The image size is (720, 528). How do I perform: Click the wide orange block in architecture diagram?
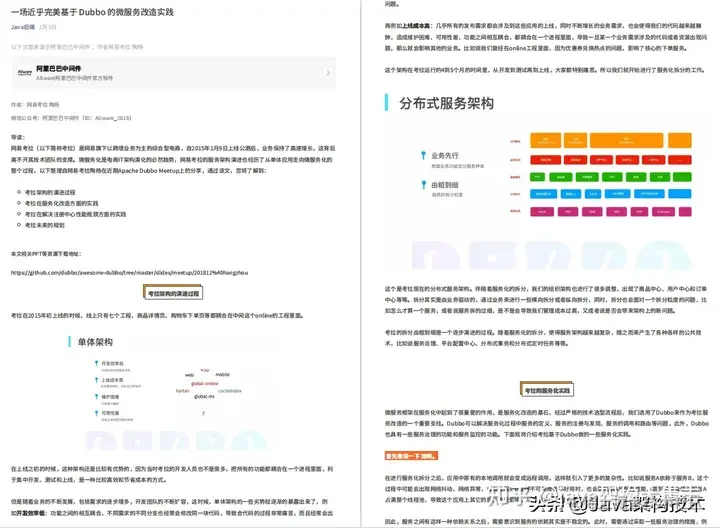coord(626,140)
